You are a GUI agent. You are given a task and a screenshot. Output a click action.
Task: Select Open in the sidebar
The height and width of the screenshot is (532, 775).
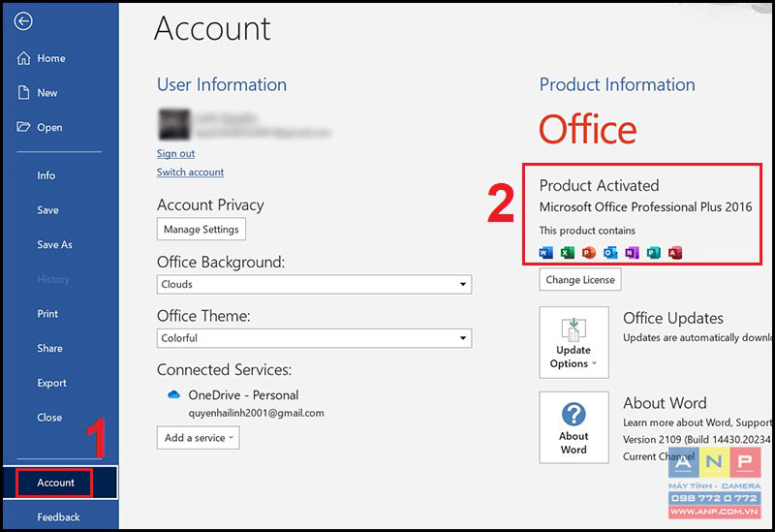tap(49, 128)
